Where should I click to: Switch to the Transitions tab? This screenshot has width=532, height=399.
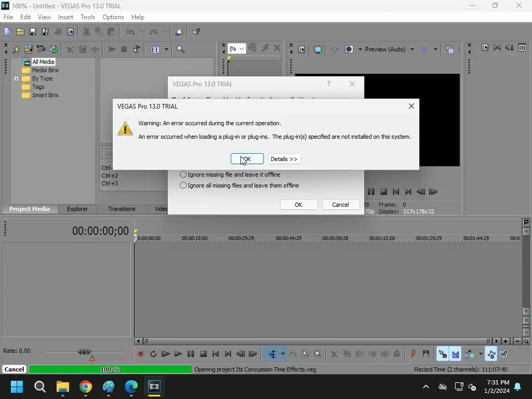122,209
